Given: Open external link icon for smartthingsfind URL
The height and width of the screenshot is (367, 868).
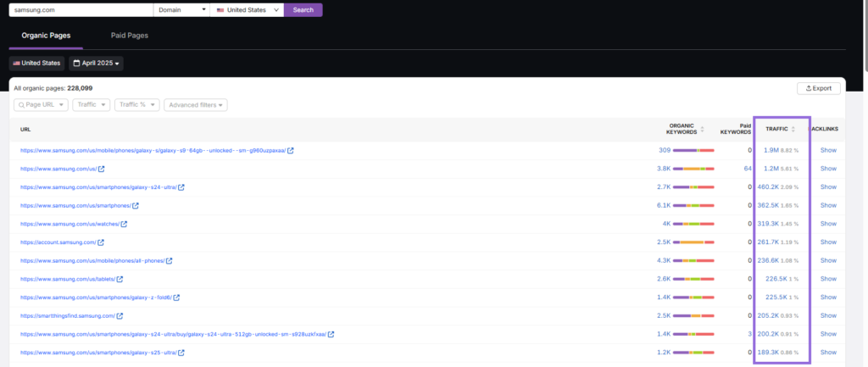Looking at the screenshot, I should point(120,316).
